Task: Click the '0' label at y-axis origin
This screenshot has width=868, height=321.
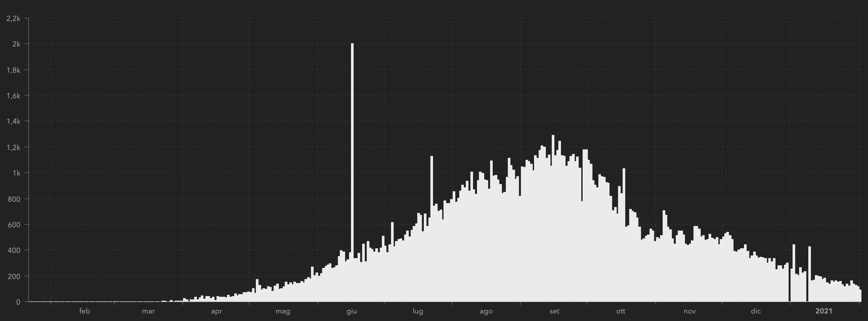Action: [18, 302]
